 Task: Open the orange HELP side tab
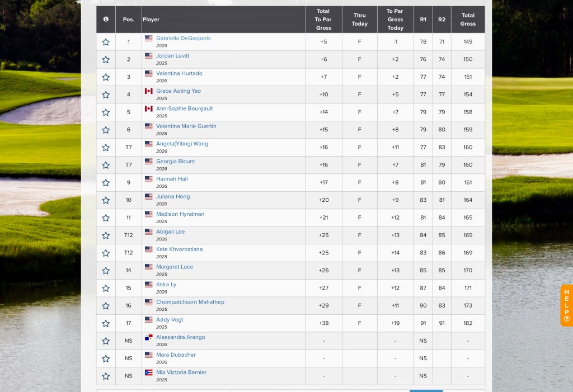[566, 305]
